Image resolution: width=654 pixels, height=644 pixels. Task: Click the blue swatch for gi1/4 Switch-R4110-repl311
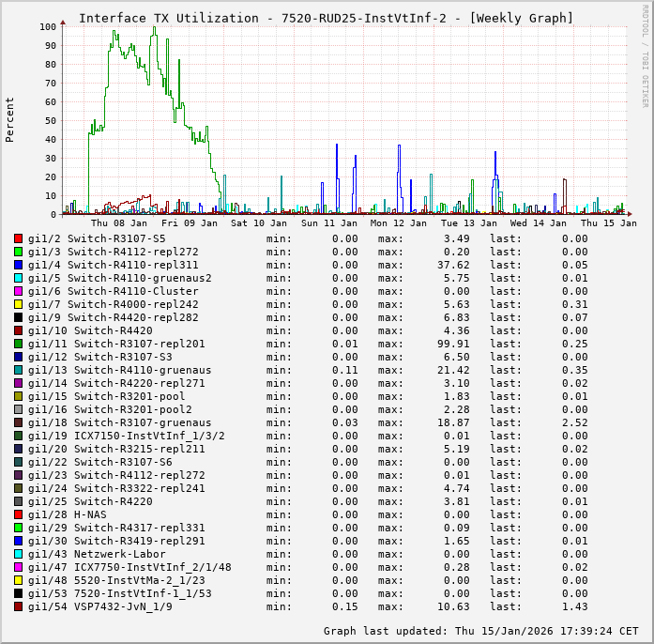(19, 265)
